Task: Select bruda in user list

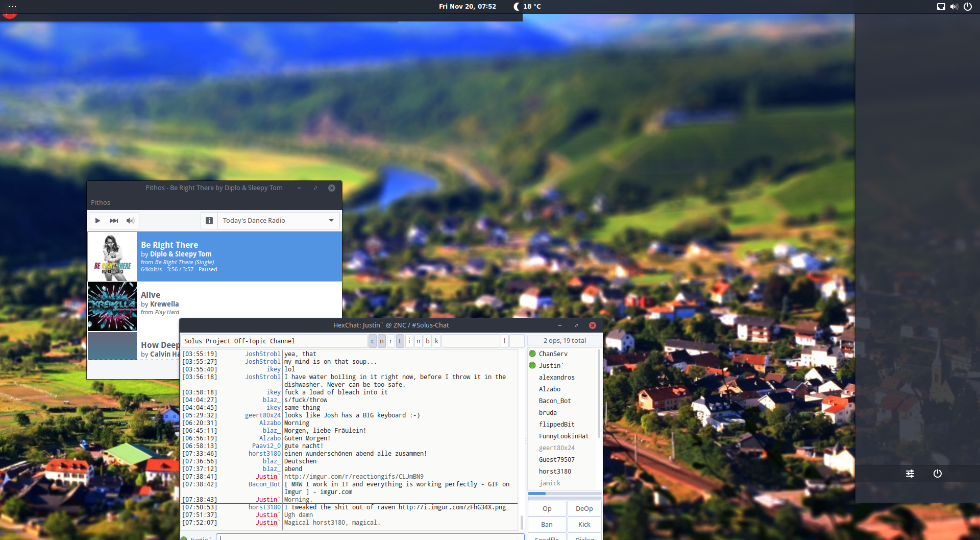Action: click(x=562, y=413)
